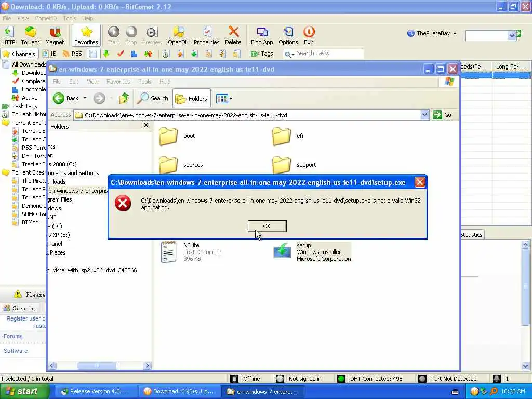Viewport: 532px width, 399px height.
Task: Open BitComet Options
Action: coord(288,36)
